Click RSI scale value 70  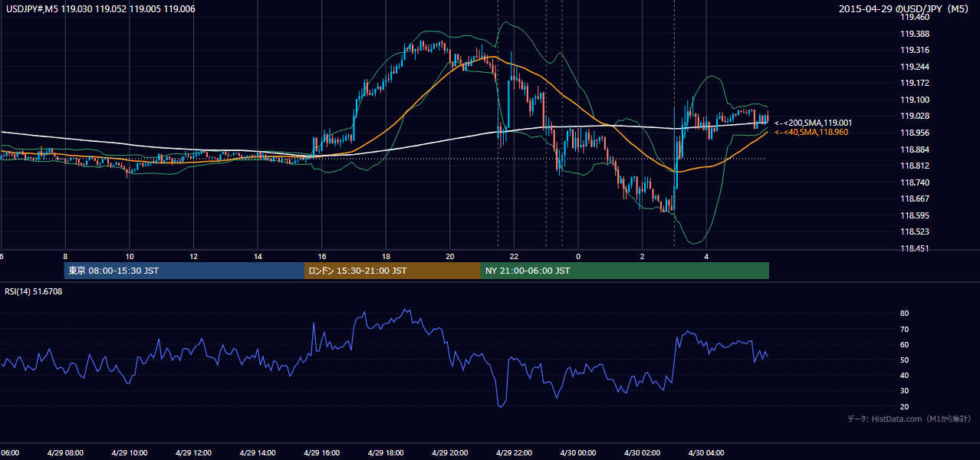[905, 329]
